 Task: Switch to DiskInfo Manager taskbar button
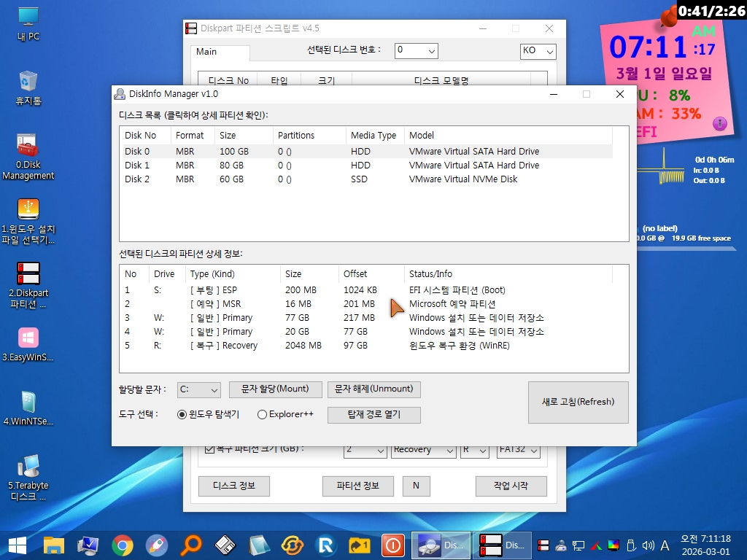pyautogui.click(x=441, y=545)
